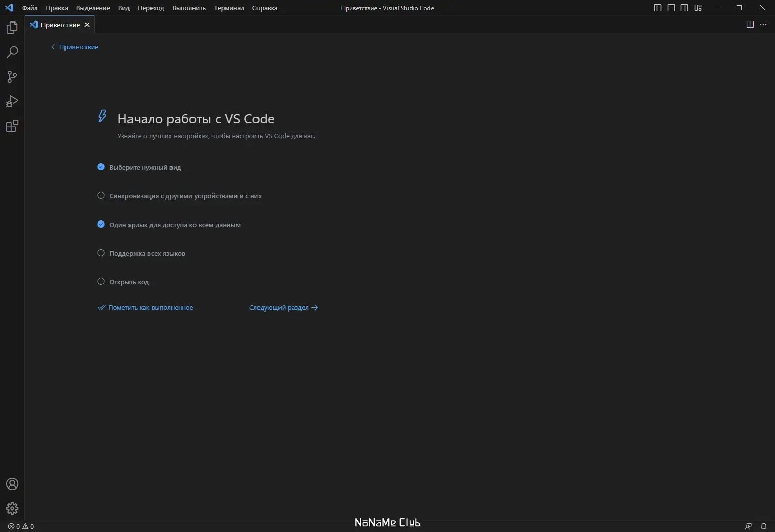Open the Accounts icon in activity bar
Viewport: 775px width, 532px height.
12,484
